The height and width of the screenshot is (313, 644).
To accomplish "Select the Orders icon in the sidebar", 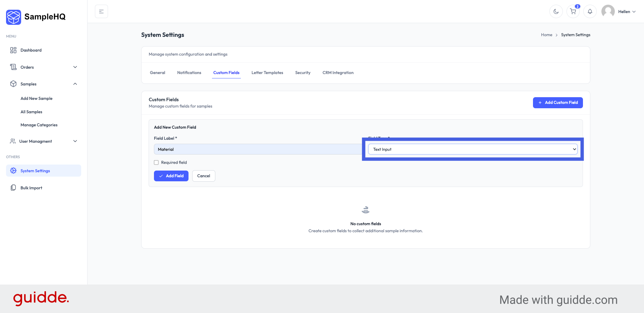I will [x=13, y=67].
